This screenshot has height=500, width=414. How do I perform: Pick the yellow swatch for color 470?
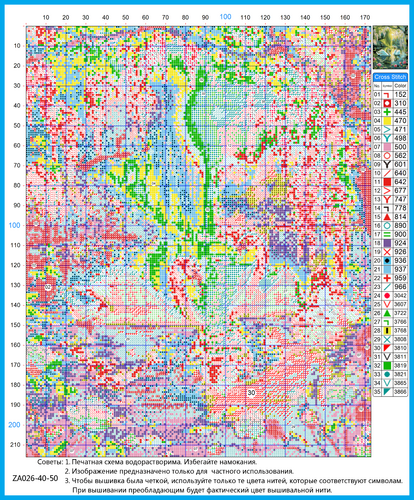(x=387, y=121)
